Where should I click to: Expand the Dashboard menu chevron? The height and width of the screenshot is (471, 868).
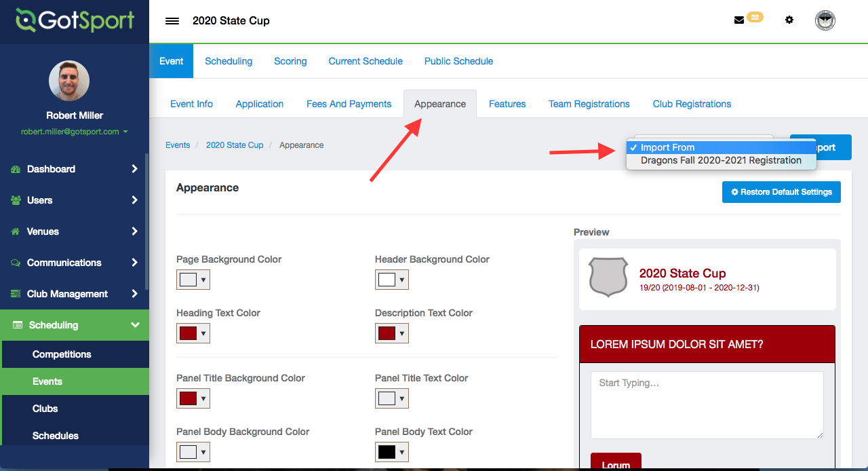(x=134, y=169)
